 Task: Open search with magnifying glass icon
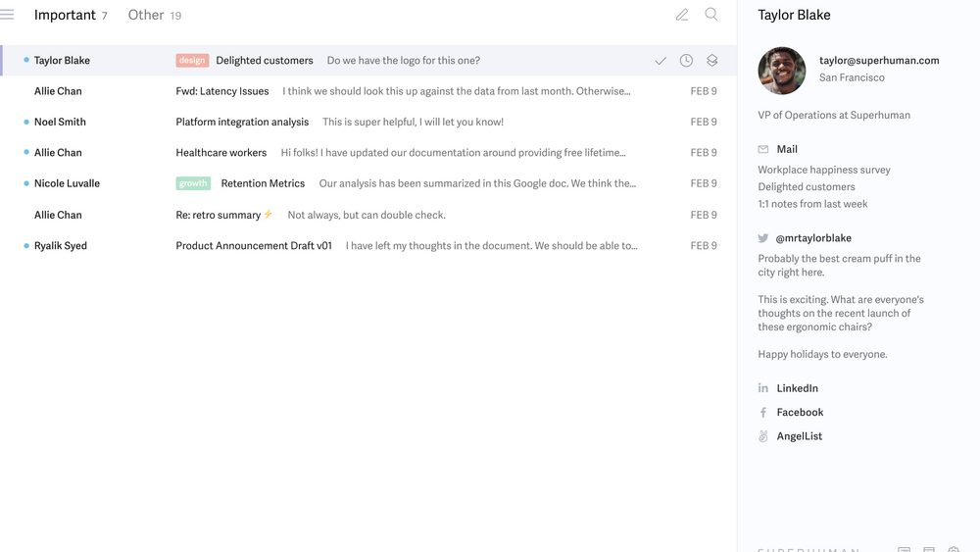point(711,15)
